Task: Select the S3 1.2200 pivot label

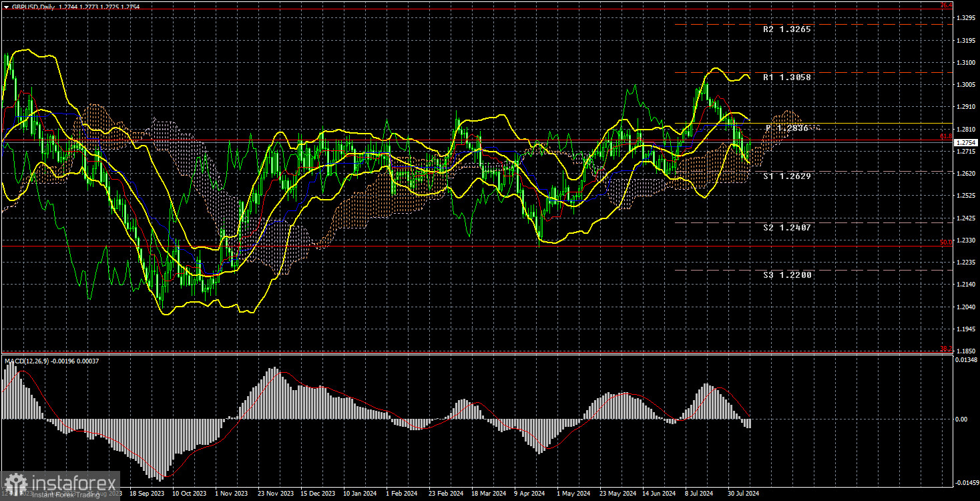Action: pyautogui.click(x=788, y=275)
